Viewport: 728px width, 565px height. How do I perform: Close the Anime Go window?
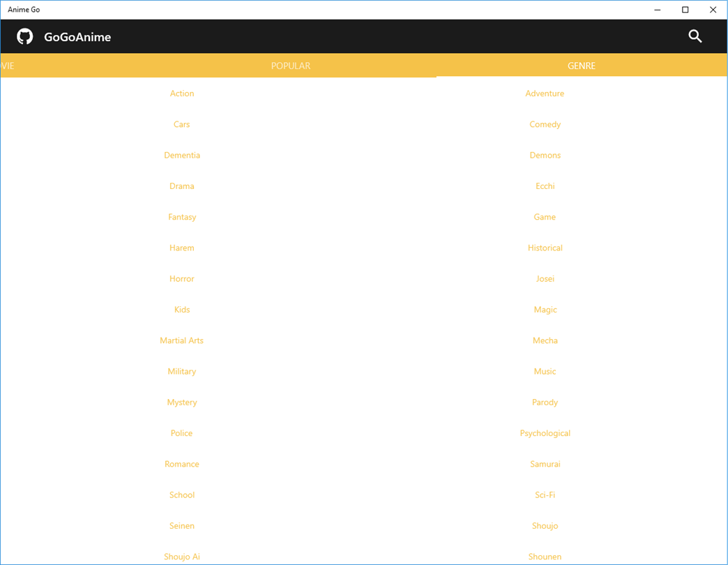713,10
